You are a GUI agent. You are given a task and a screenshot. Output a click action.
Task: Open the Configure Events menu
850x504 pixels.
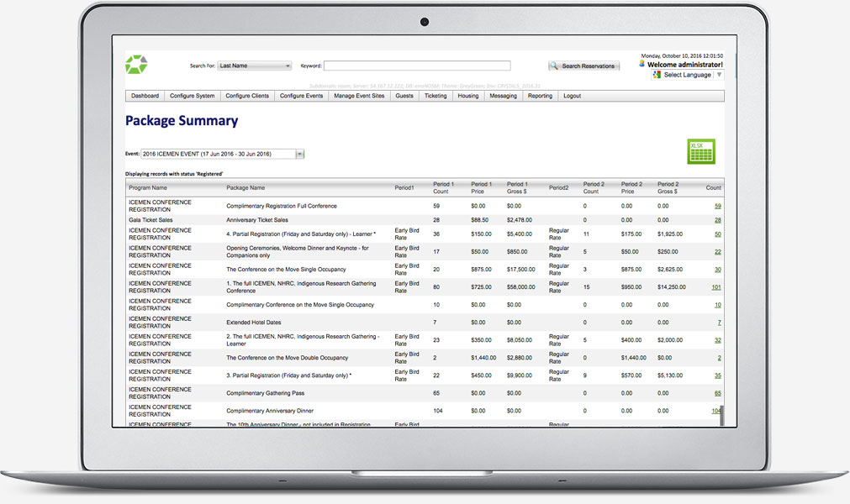click(x=301, y=96)
